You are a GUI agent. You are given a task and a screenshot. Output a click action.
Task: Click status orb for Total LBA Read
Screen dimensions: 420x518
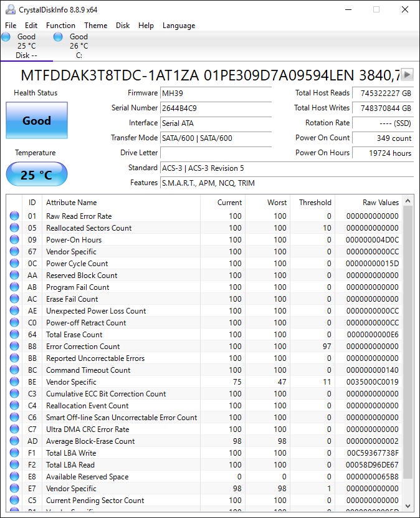14,465
